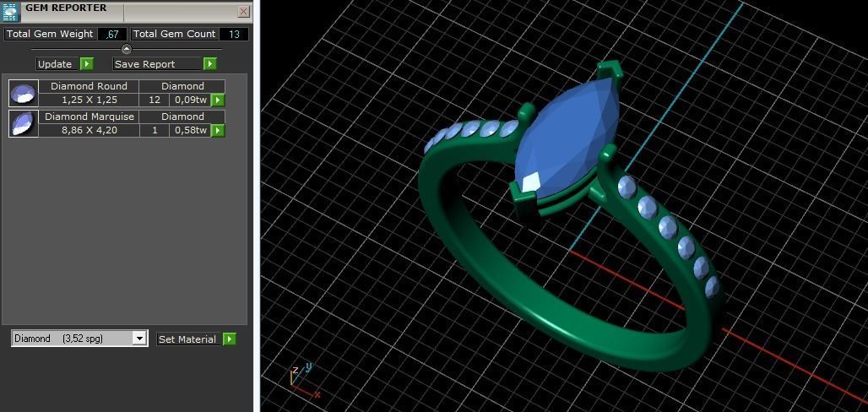This screenshot has width=868, height=412.
Task: Click the green arrow next to Update
Action: (87, 64)
